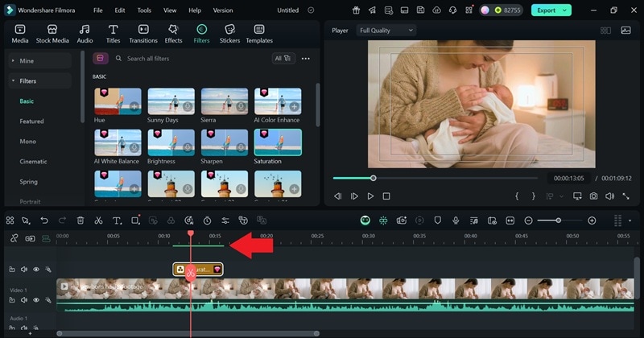Screen dimensions: 644x338
Task: Open the All filter-type dropdown
Action: [x=283, y=58]
